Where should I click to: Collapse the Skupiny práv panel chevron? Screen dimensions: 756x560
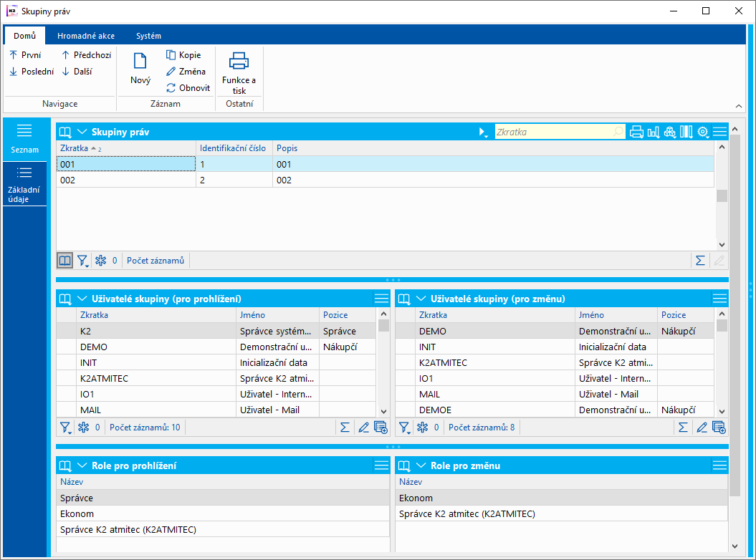pos(82,132)
